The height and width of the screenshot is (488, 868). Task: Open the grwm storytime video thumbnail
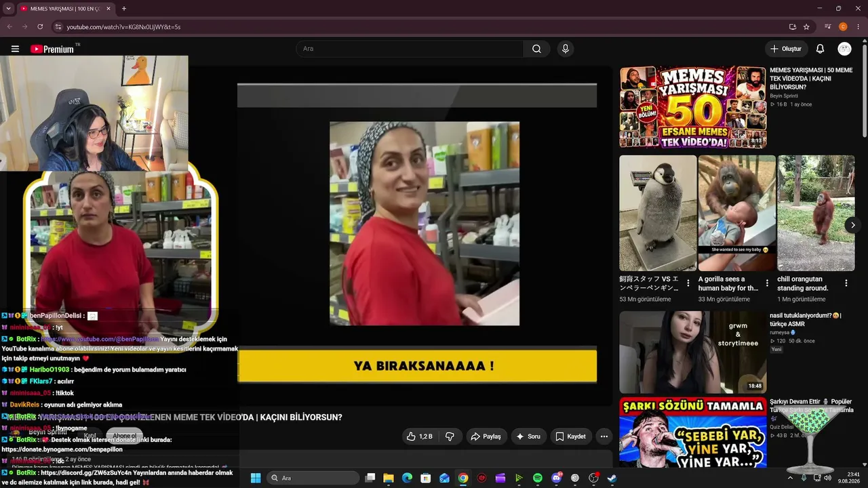pos(692,352)
